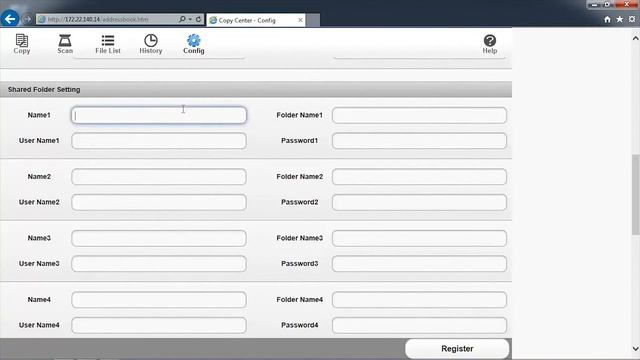Click the vertical scrollbar up arrow
This screenshot has height=360, width=640.
click(636, 38)
